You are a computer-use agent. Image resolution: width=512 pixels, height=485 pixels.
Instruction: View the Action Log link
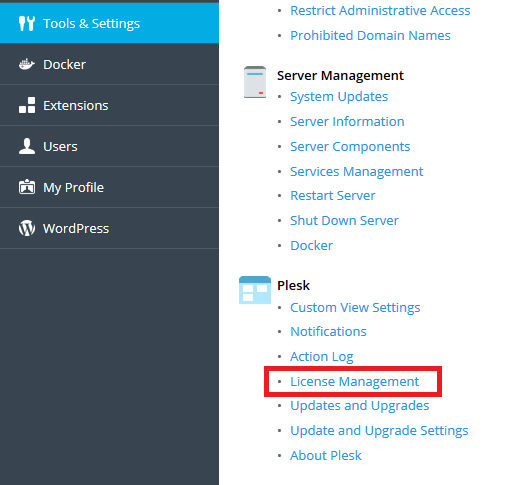[x=322, y=357]
